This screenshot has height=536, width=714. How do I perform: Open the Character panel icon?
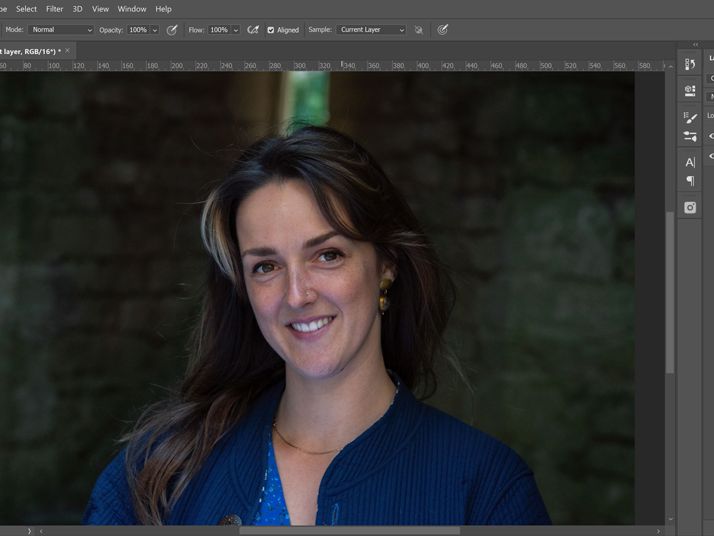click(690, 162)
